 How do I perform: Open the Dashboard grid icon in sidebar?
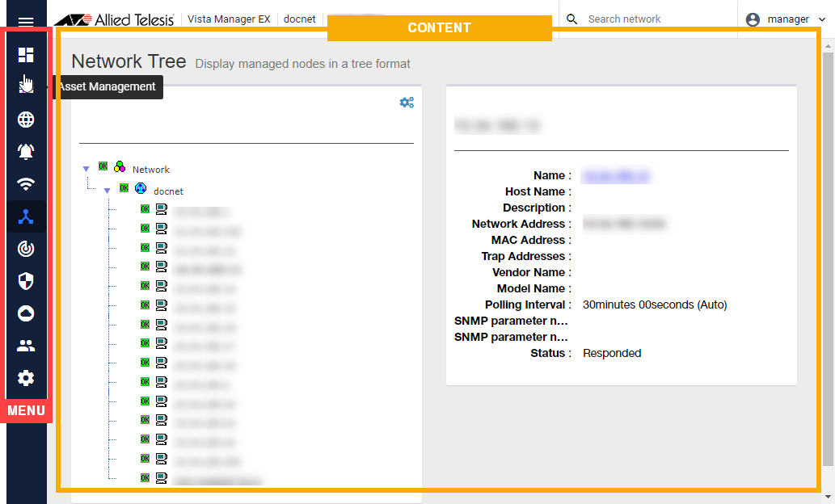[x=26, y=55]
